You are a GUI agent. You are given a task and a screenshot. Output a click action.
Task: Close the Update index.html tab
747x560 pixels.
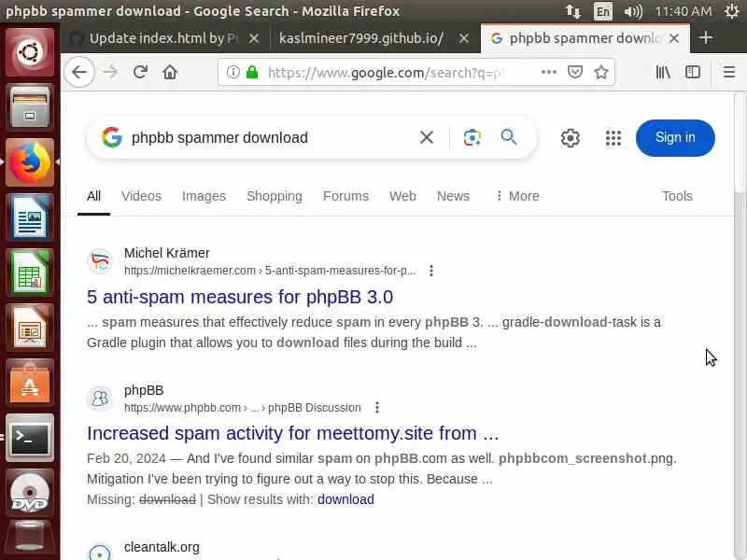click(254, 38)
